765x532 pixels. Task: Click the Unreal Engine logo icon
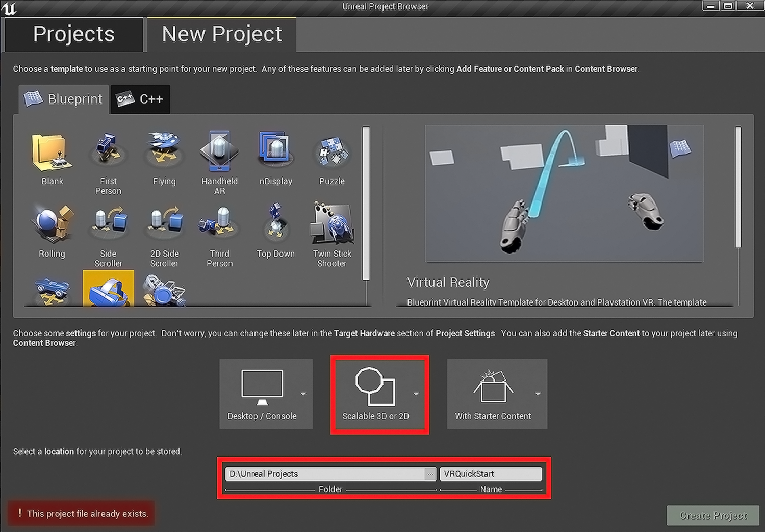click(x=9, y=8)
